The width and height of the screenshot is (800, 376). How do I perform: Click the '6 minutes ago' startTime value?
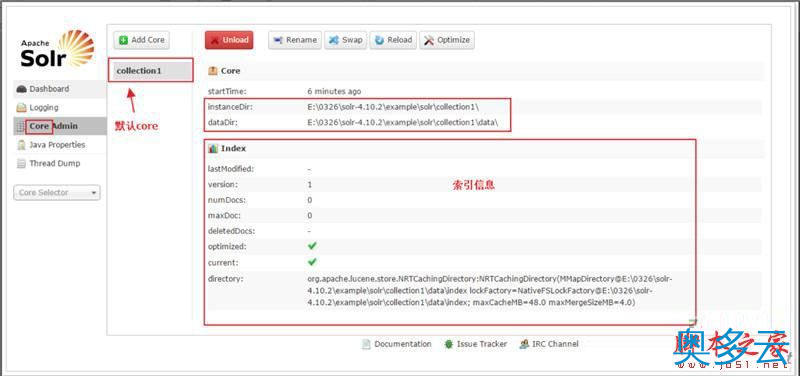pyautogui.click(x=334, y=91)
